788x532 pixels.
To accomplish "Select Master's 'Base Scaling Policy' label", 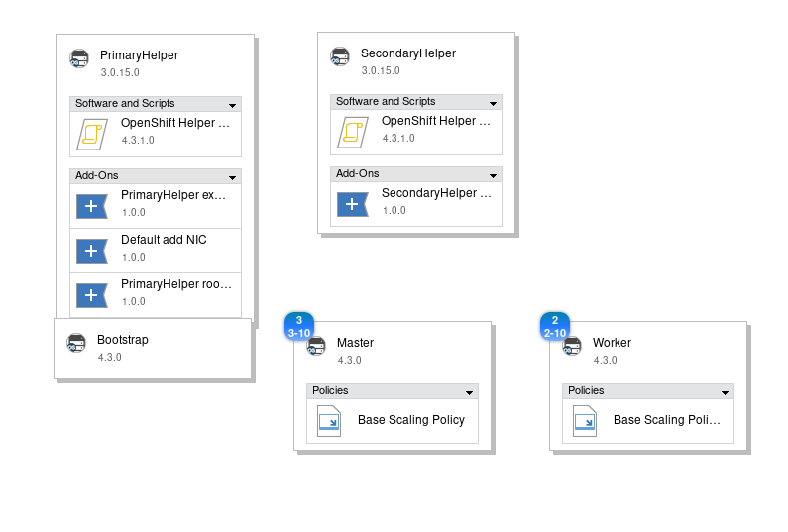I will tap(411, 420).
